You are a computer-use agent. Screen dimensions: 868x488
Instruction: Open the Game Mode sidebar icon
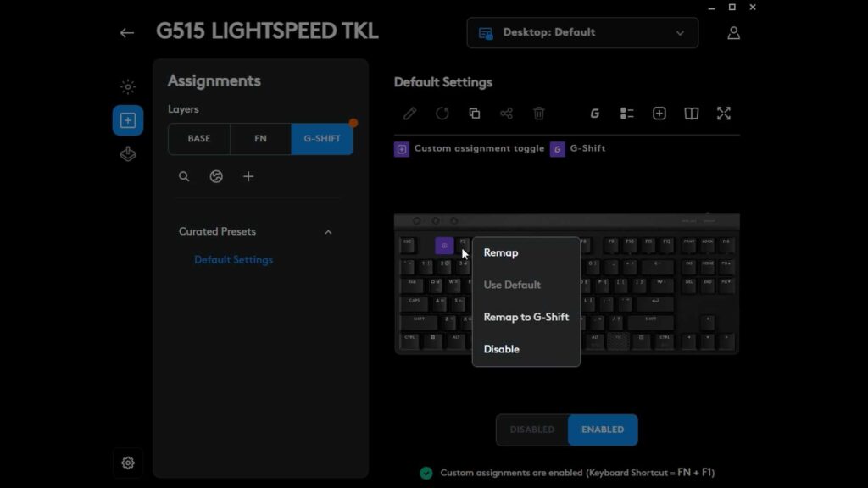coord(128,154)
